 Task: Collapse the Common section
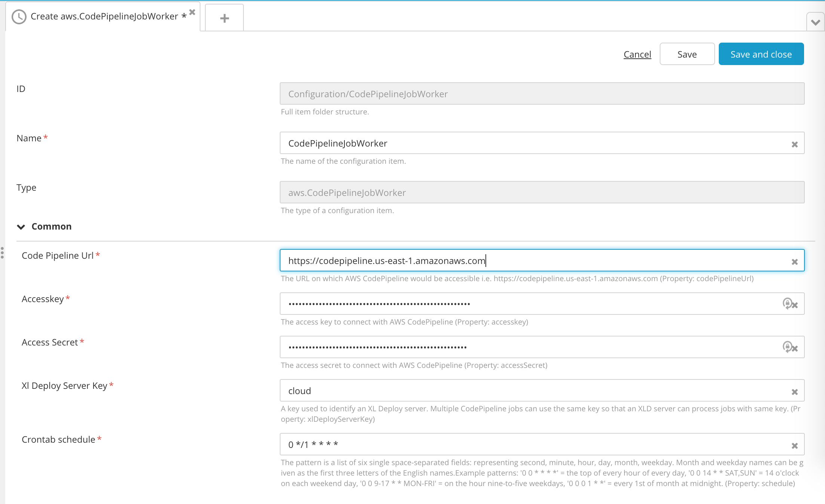click(x=21, y=227)
